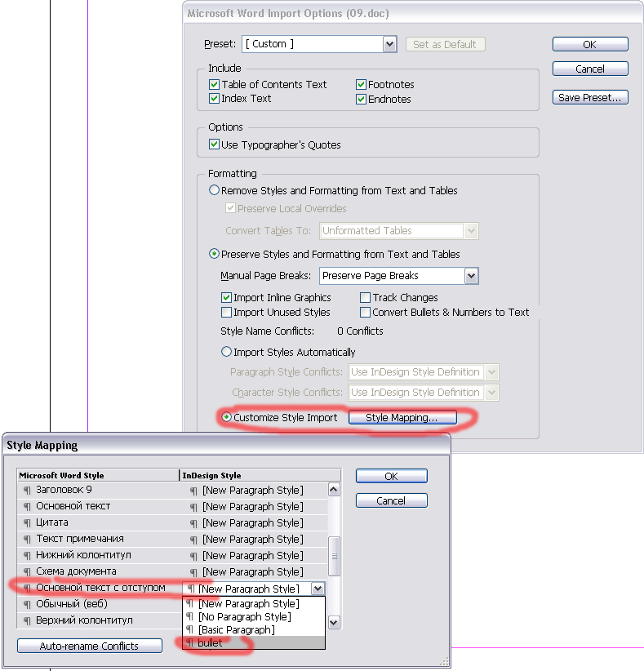Click the Style Mapping resize grip
The width and height of the screenshot is (644, 671).
click(x=445, y=661)
